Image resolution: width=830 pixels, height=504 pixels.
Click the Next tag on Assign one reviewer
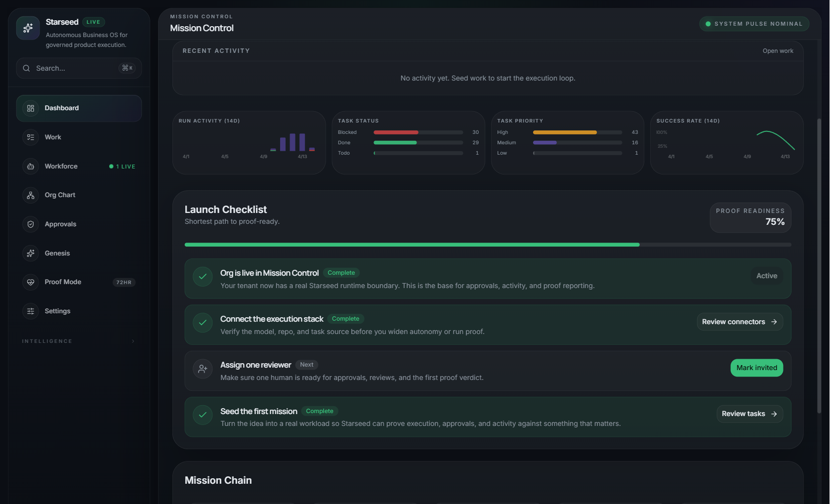(307, 365)
